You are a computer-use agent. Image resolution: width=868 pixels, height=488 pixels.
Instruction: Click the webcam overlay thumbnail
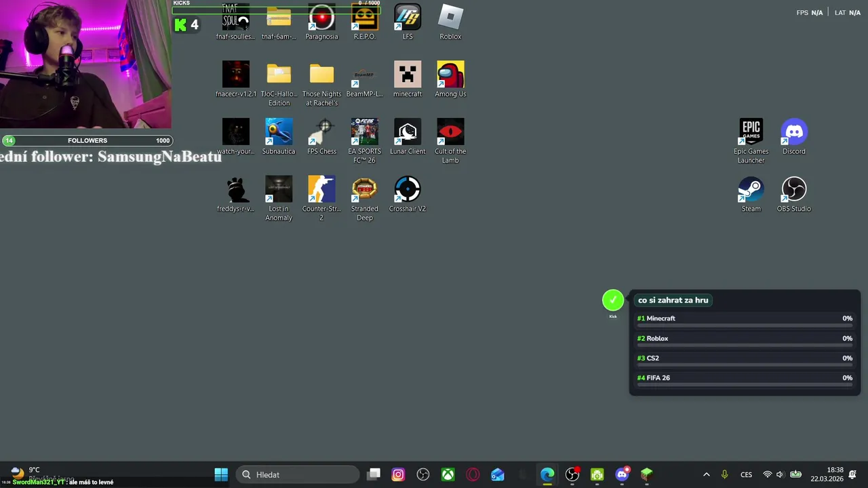85,64
